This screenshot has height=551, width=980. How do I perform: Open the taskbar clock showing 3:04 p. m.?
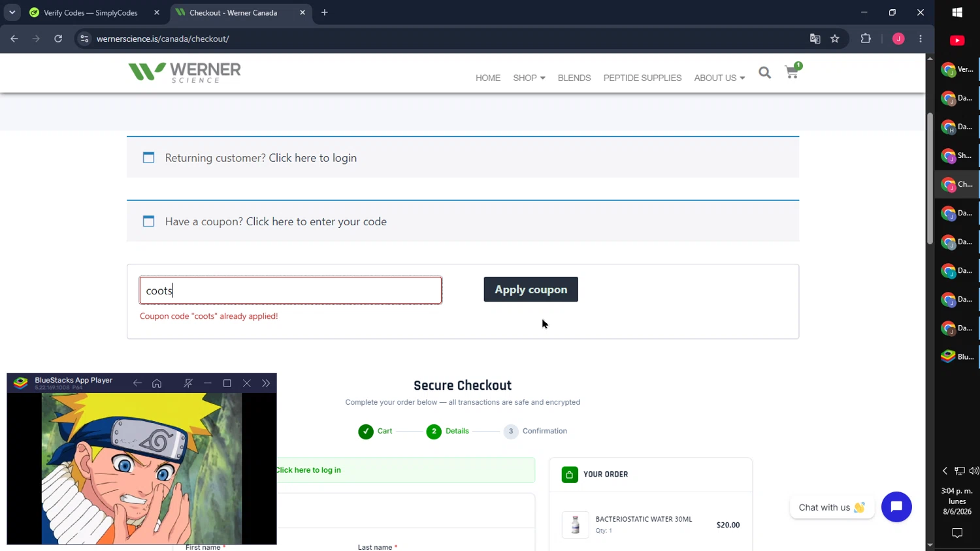pos(957,501)
